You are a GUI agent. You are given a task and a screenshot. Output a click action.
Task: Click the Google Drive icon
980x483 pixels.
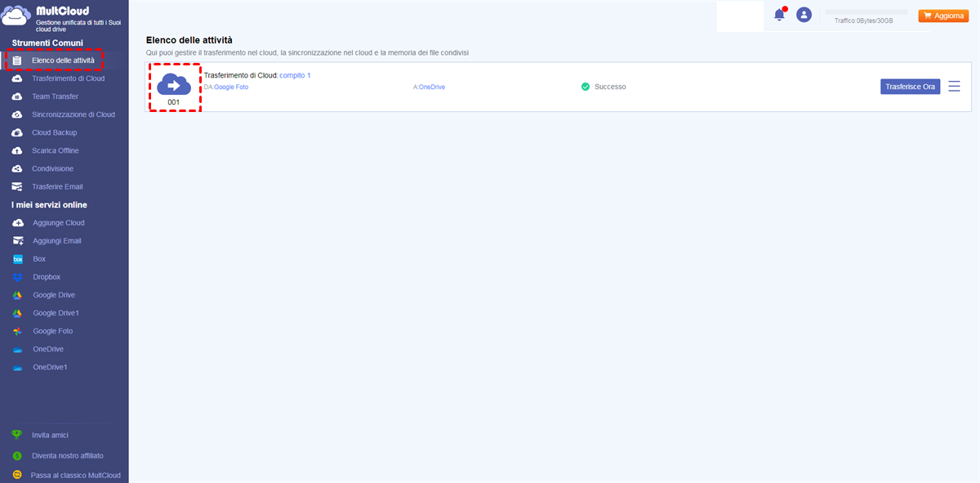[18, 295]
